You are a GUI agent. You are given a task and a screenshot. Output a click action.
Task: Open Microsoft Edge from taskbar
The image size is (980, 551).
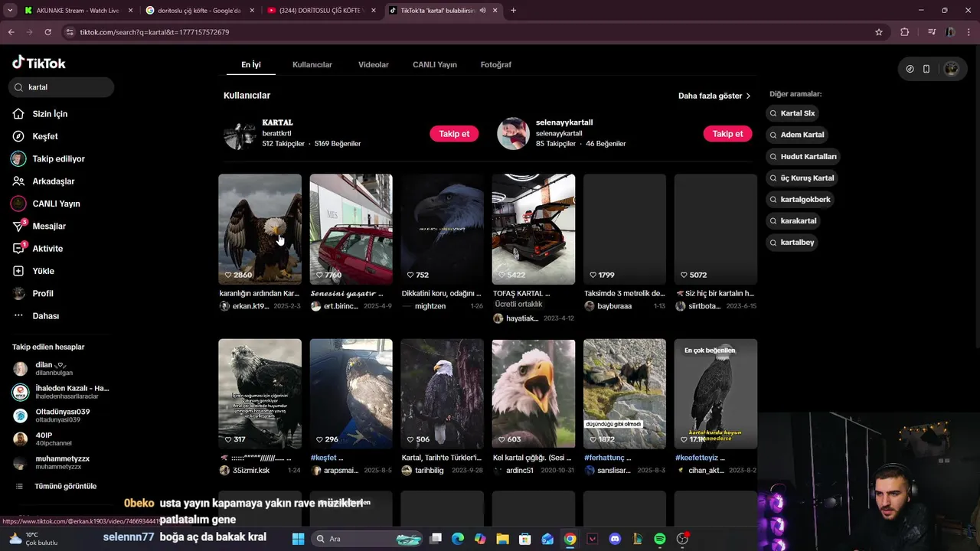coord(458,539)
